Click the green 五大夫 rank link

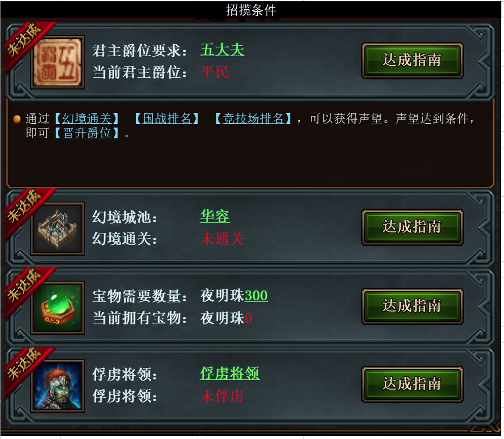point(223,50)
